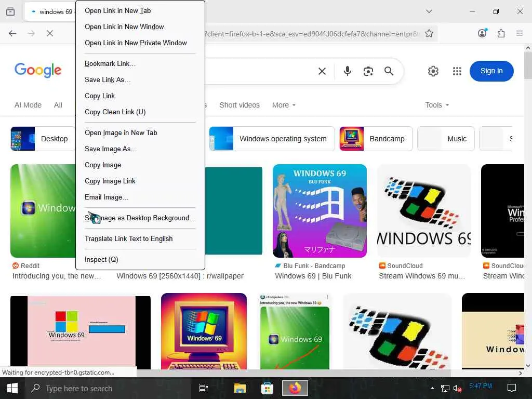Click the URL address bar
Viewport: 532px width, 399px height.
point(312,34)
